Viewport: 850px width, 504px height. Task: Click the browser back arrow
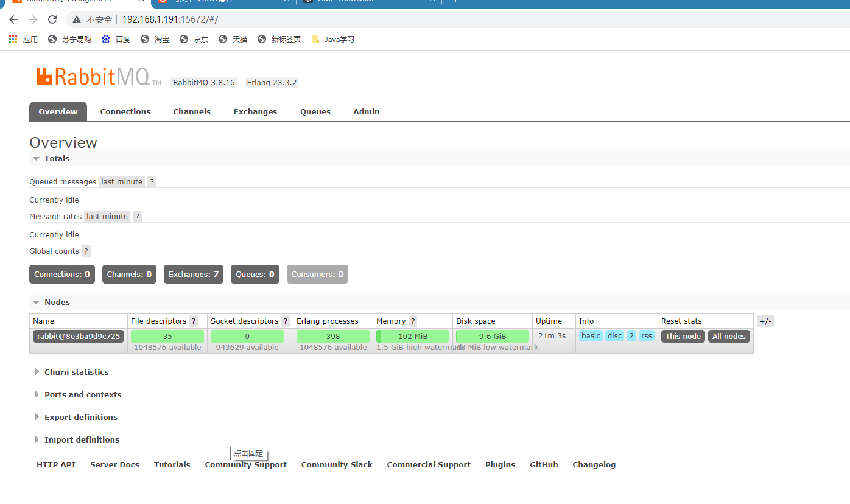click(13, 19)
